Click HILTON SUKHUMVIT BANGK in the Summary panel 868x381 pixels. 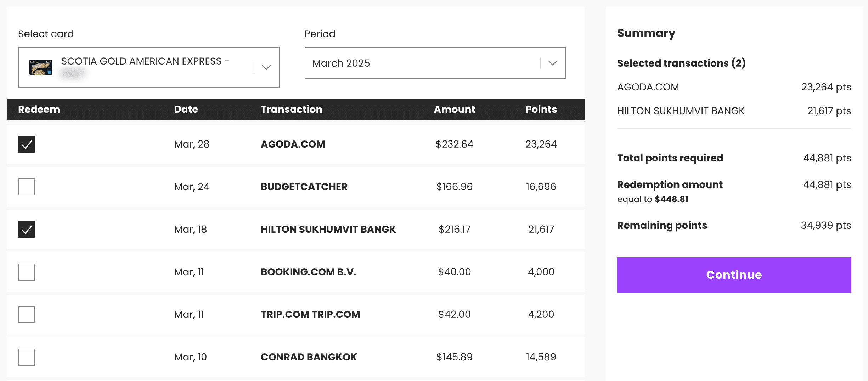[x=681, y=111]
